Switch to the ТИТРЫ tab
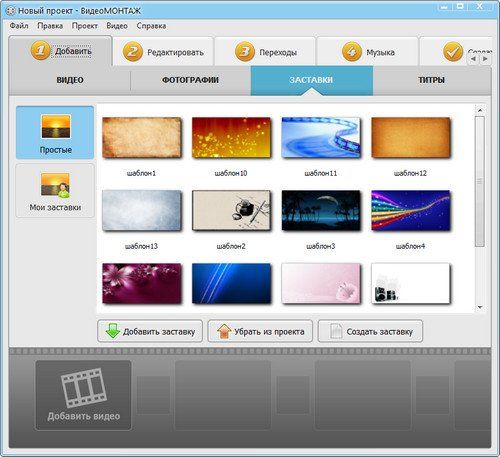This screenshot has width=500, height=457. click(432, 80)
